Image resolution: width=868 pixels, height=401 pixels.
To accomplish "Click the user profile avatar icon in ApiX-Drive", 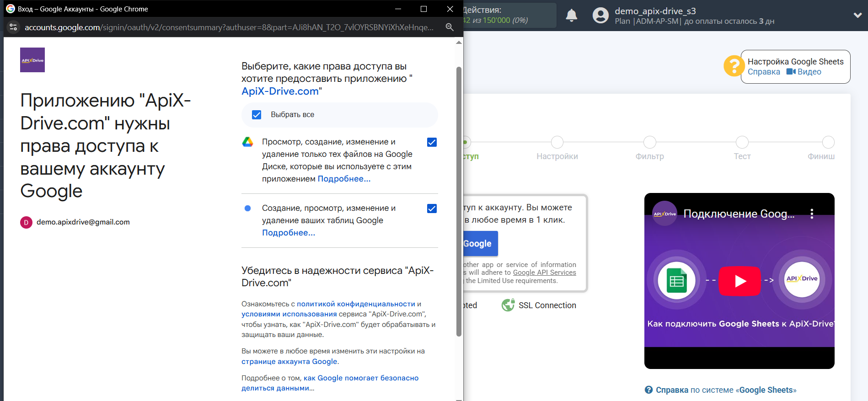I will (600, 16).
